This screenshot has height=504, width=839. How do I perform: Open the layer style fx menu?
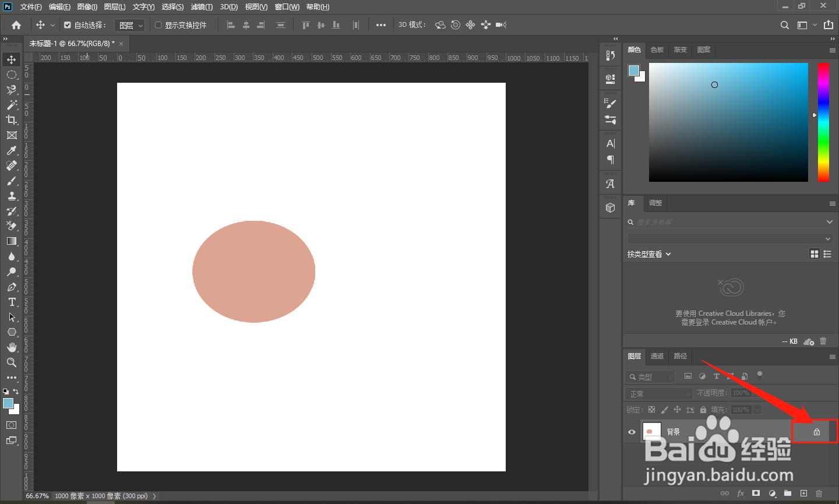click(x=741, y=493)
